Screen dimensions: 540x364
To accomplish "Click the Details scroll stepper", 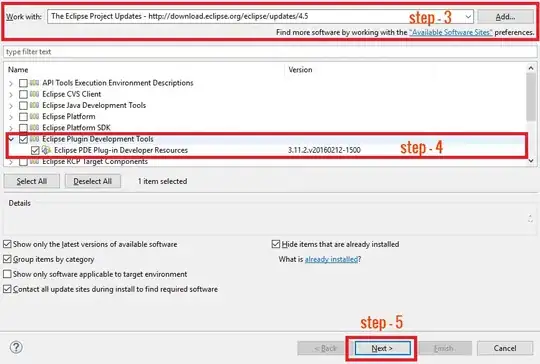I will pos(530,218).
